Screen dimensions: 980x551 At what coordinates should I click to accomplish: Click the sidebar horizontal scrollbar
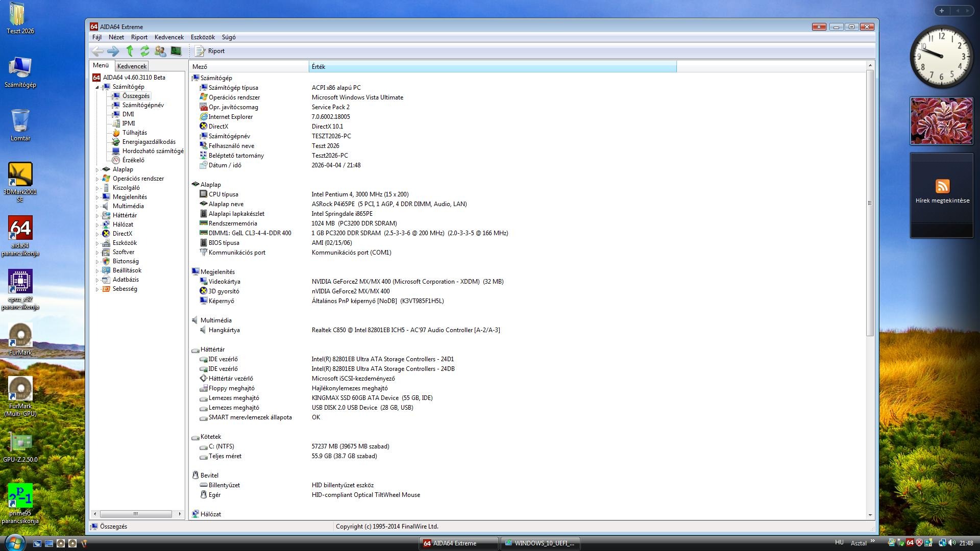pos(136,514)
